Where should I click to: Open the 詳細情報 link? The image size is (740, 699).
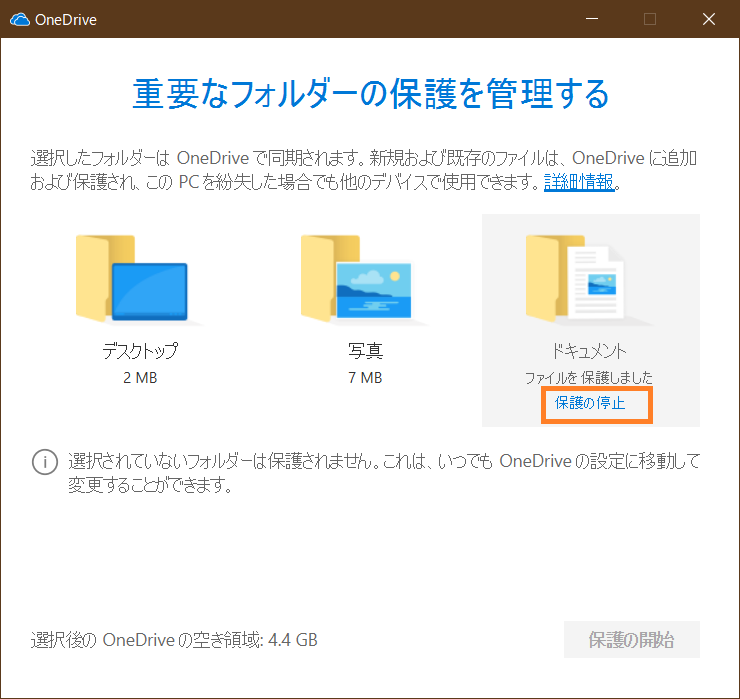[x=579, y=182]
